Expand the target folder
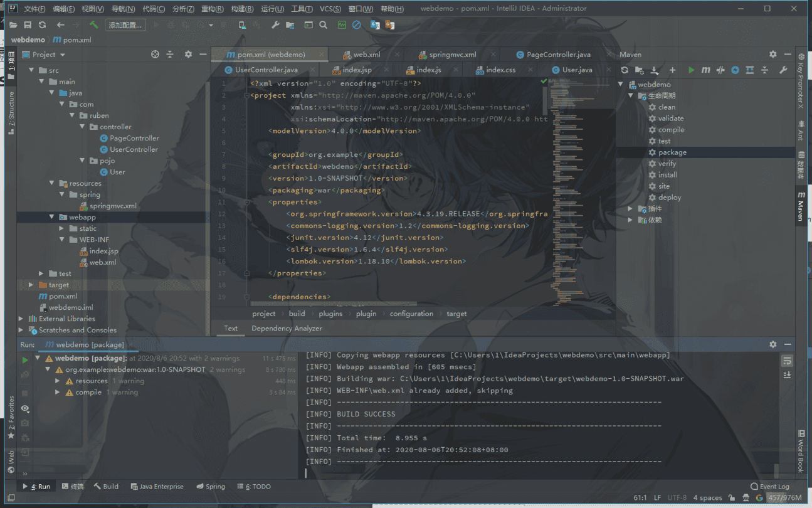This screenshot has width=812, height=508. (31, 285)
